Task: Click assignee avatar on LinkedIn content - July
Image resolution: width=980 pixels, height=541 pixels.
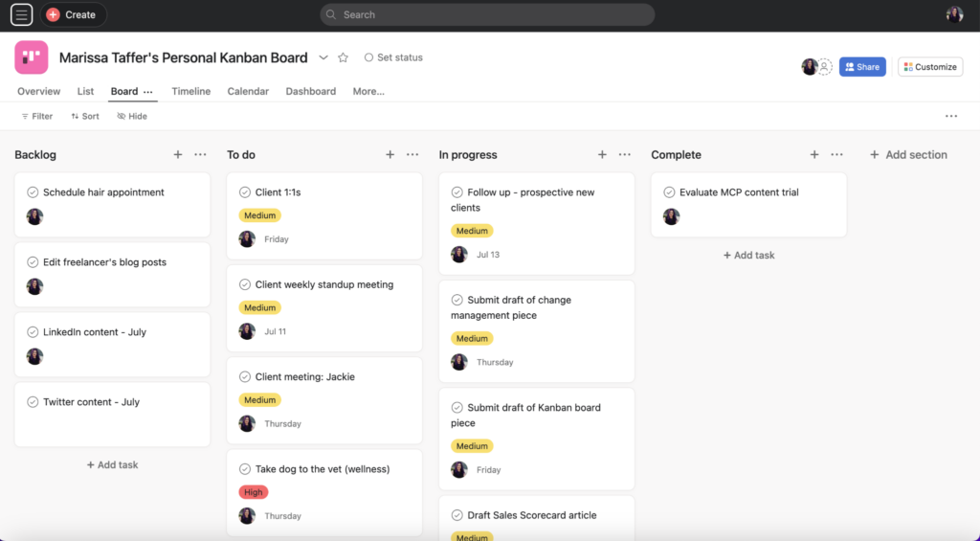Action: pos(35,356)
